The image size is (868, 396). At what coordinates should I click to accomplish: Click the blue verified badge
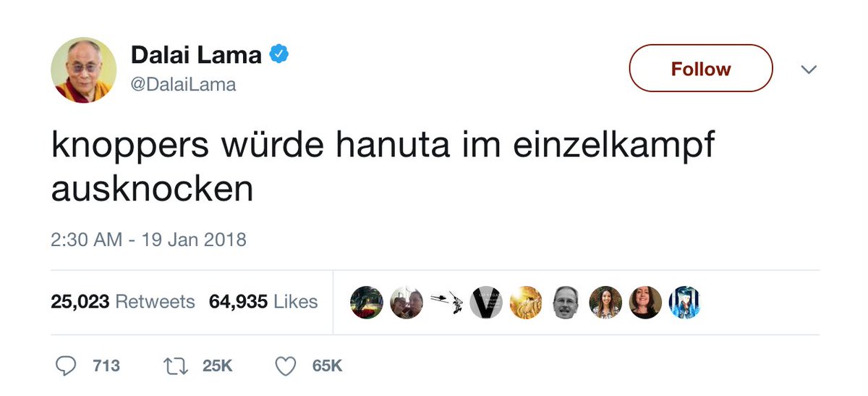(280, 54)
